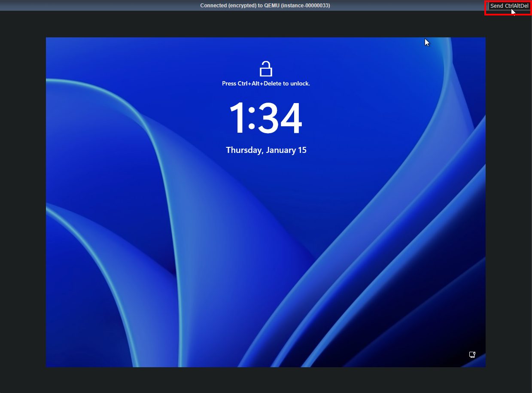Select the 'Connected (encrypted)' status text

265,6
